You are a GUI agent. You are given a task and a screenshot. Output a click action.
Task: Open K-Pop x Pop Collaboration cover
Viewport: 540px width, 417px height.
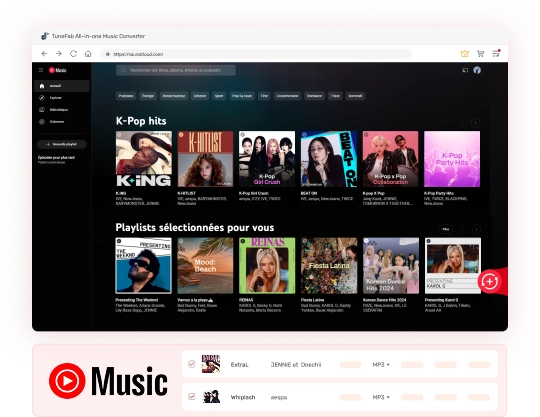[390, 159]
